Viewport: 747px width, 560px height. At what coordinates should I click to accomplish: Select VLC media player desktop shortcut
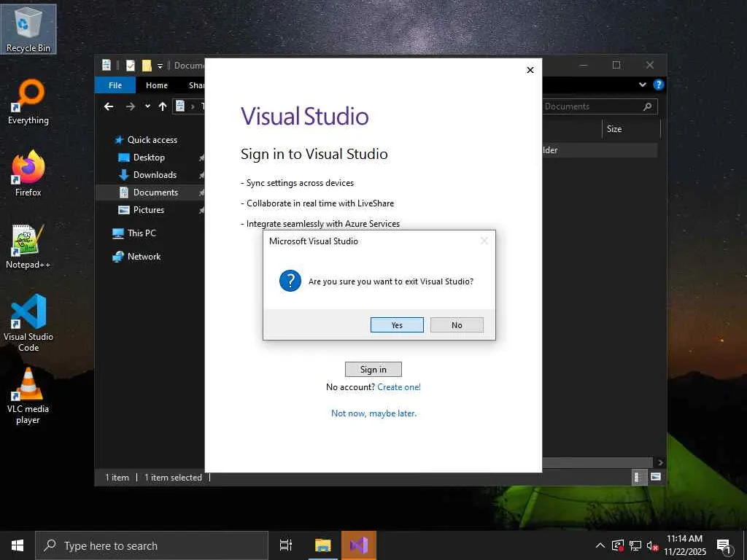(x=28, y=396)
